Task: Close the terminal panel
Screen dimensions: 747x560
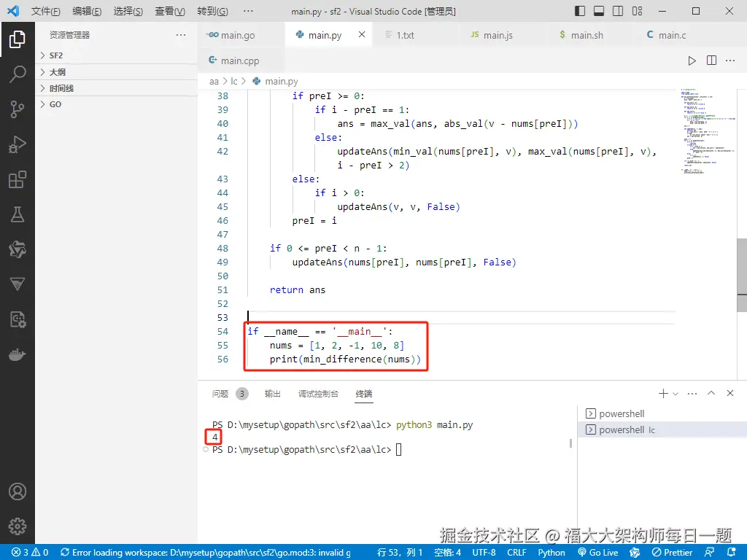Action: pos(729,393)
